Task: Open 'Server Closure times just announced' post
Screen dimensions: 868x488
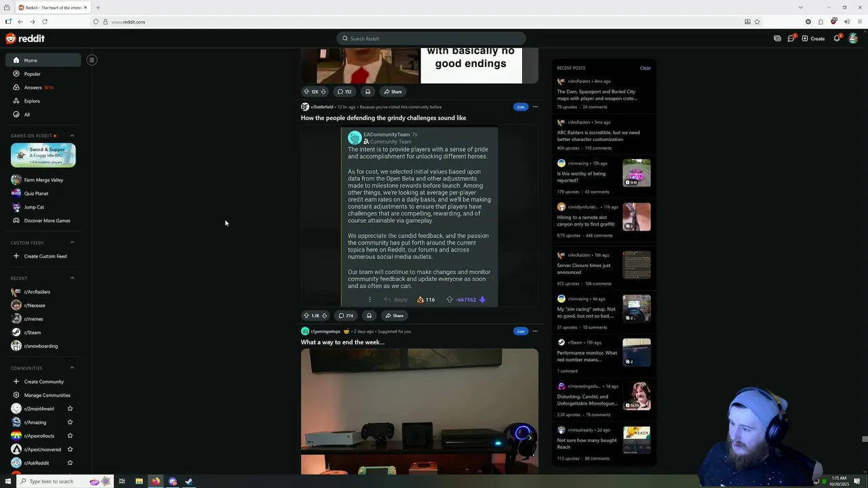Action: [584, 269]
